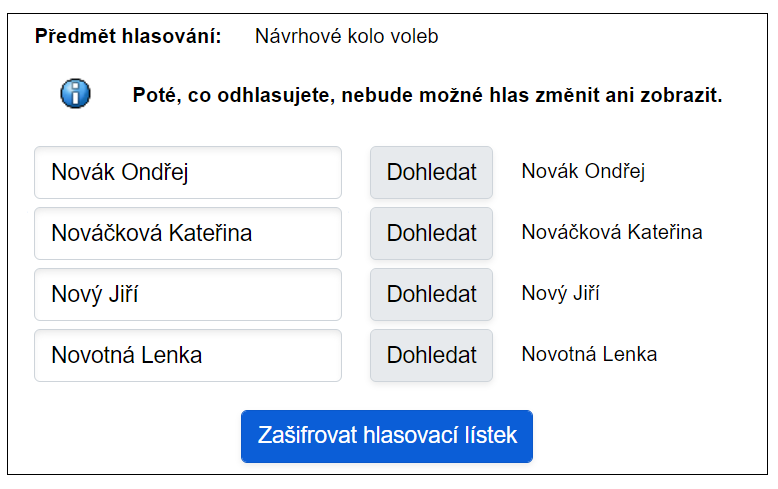
Task: Focus the first candidate name field
Action: (188, 173)
